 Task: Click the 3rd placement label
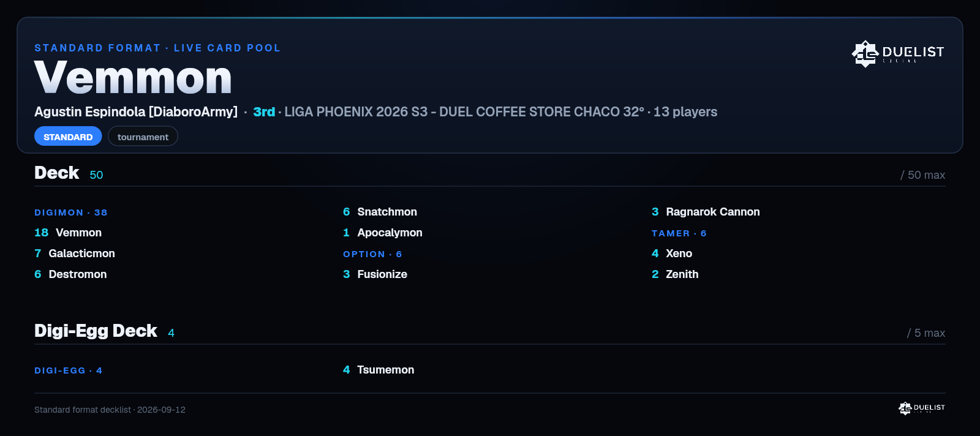click(x=264, y=111)
